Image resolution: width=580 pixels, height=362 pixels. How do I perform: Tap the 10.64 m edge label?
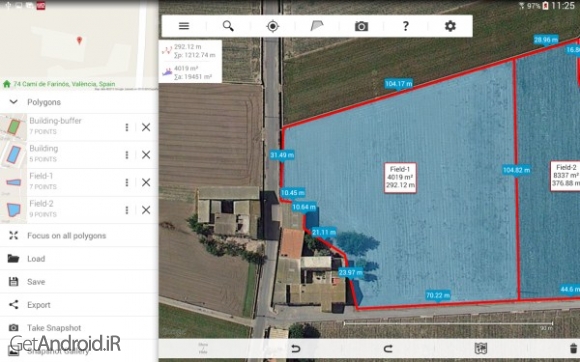(304, 207)
